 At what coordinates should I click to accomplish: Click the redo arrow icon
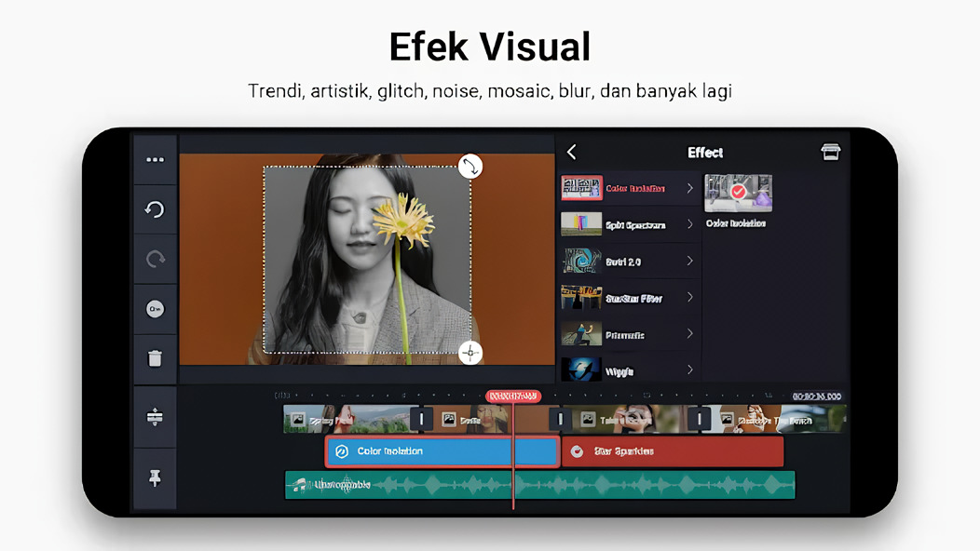(x=155, y=260)
